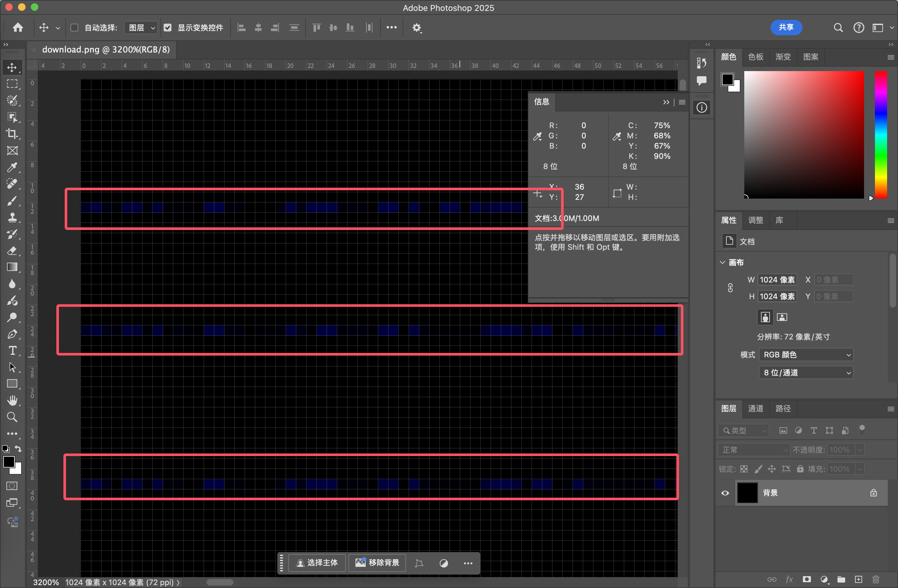Select the Zoom tool

tap(12, 417)
